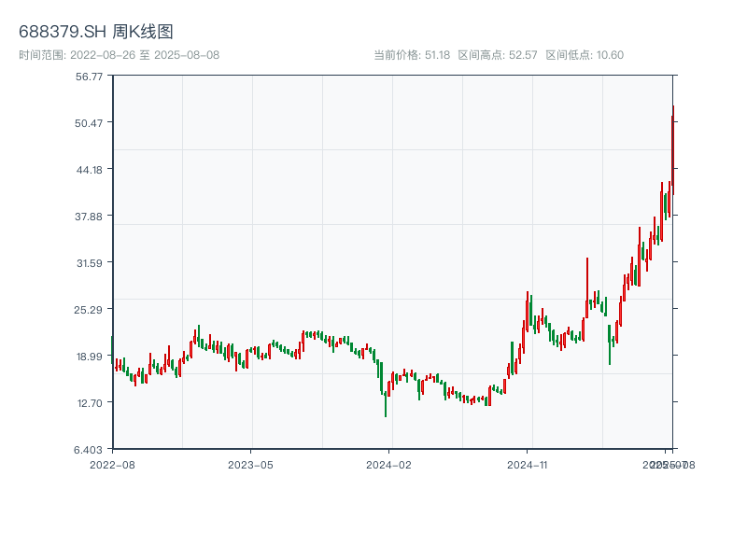Click the 区间低点 10.60 label
The height and width of the screenshot is (560, 747).
click(585, 55)
